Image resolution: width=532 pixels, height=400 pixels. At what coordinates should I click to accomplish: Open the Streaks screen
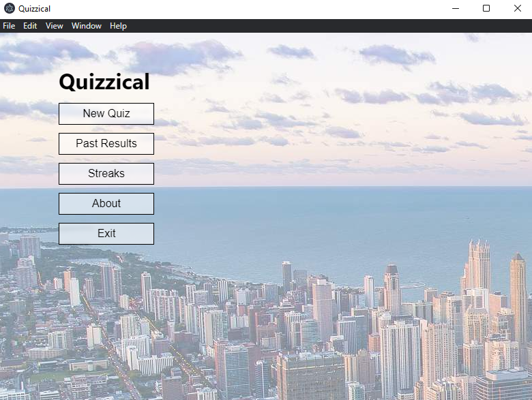[106, 174]
